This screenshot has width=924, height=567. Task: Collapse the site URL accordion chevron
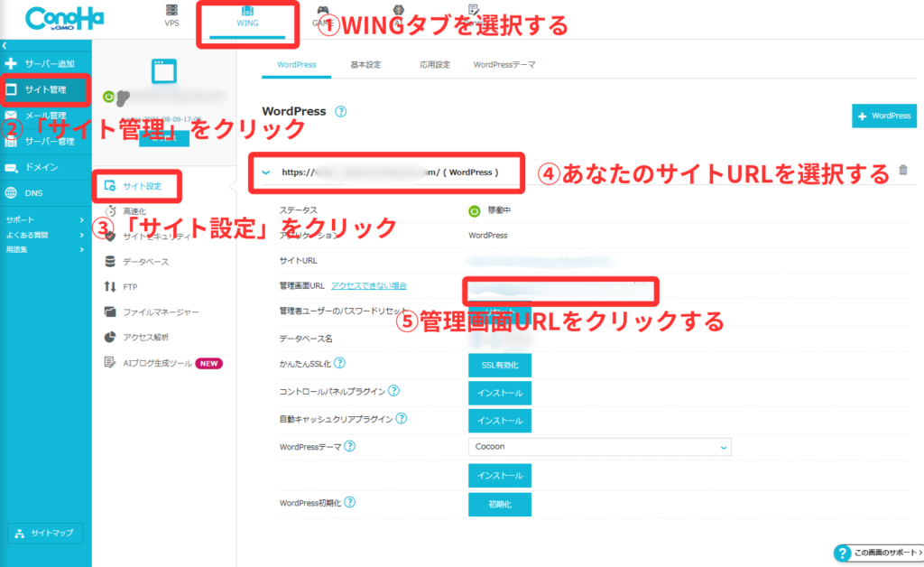click(265, 172)
